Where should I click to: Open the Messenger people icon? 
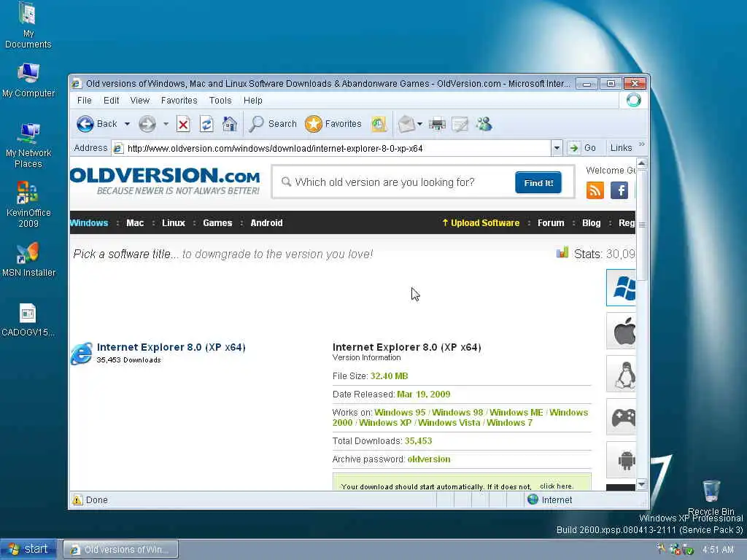click(484, 124)
